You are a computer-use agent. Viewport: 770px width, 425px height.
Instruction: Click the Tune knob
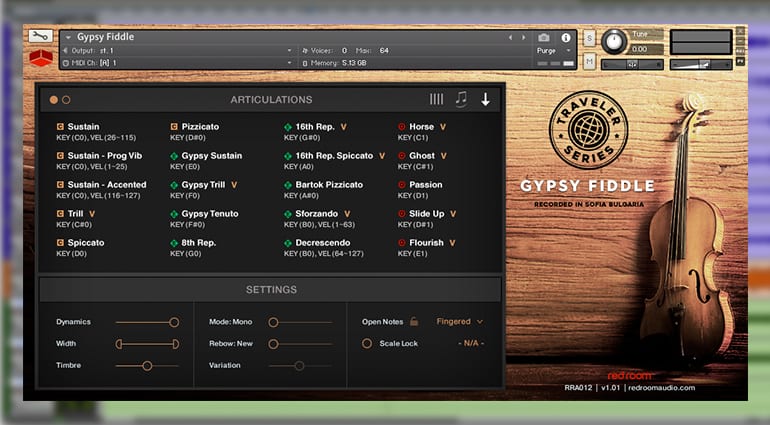614,41
